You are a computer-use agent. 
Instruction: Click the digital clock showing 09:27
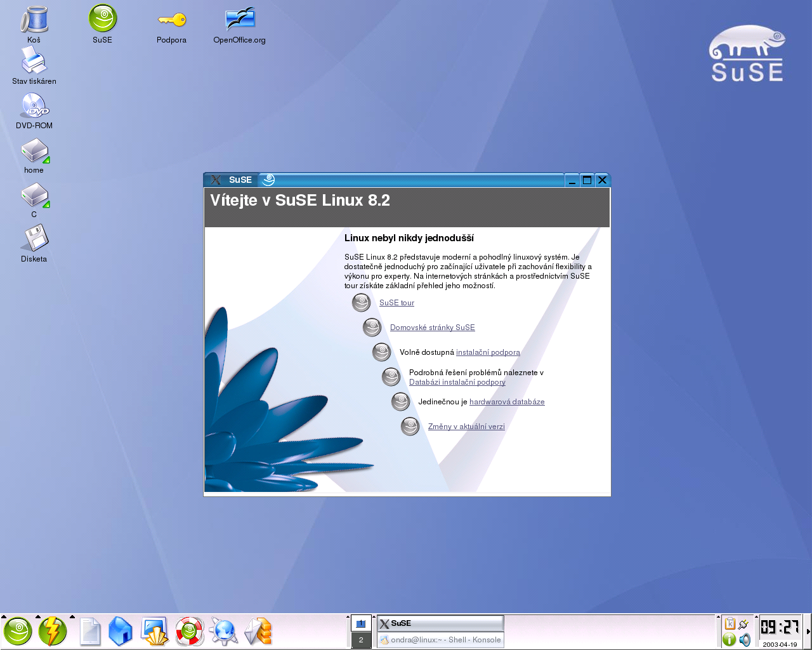(x=780, y=627)
